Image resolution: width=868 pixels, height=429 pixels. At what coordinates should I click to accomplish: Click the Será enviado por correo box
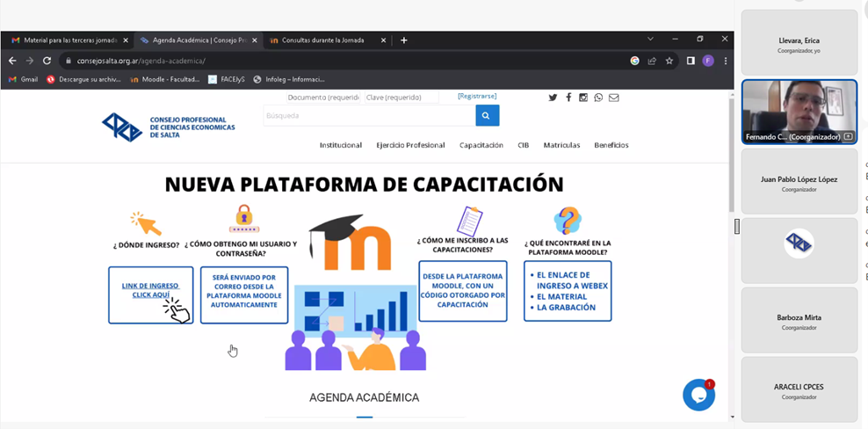coord(244,294)
